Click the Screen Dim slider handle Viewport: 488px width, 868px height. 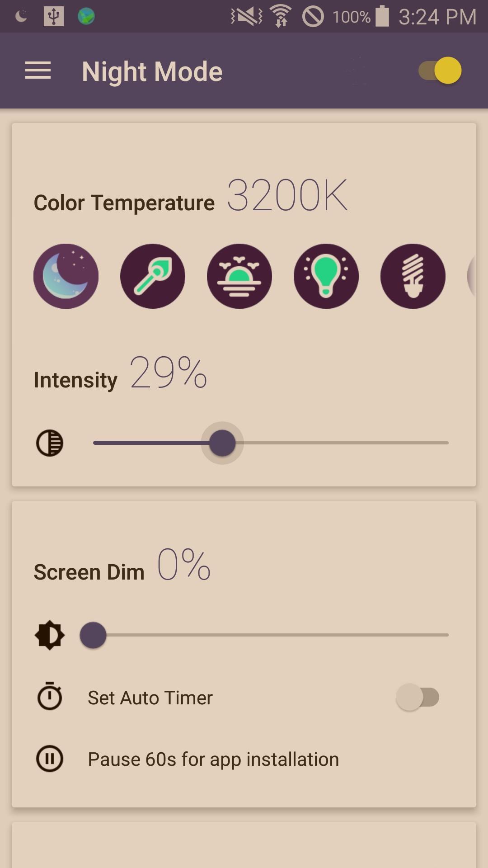tap(93, 635)
